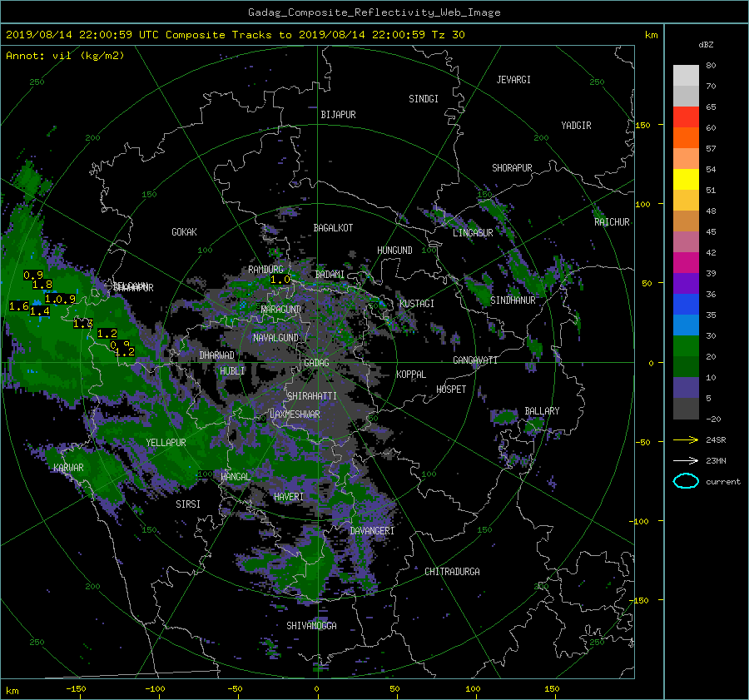Image resolution: width=749 pixels, height=700 pixels.
Task: Pick the bright green swatch below 30 dBZ
Action: pos(686,346)
